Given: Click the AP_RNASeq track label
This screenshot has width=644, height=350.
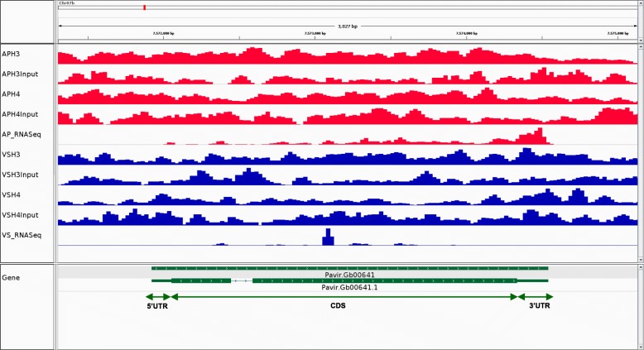Looking at the screenshot, I should 22,135.
